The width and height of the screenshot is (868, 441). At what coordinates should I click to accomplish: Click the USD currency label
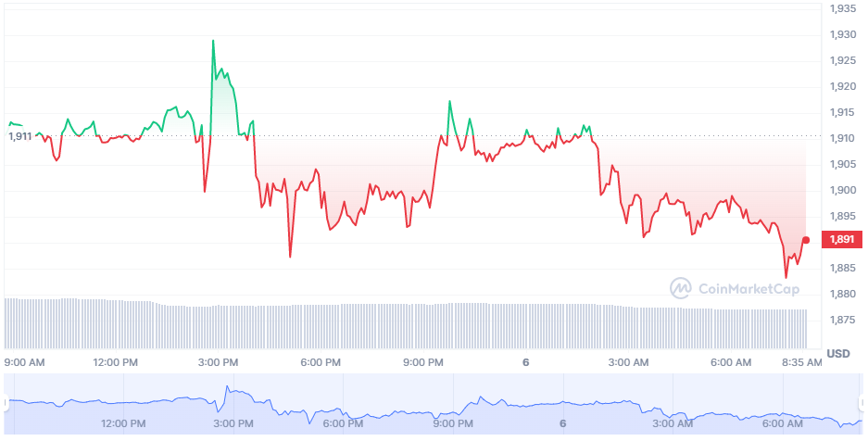(837, 354)
